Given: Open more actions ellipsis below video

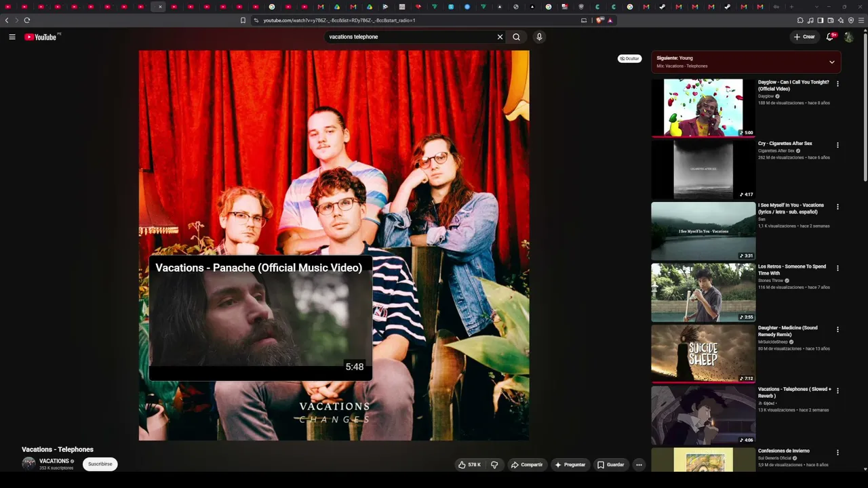Looking at the screenshot, I should (639, 465).
